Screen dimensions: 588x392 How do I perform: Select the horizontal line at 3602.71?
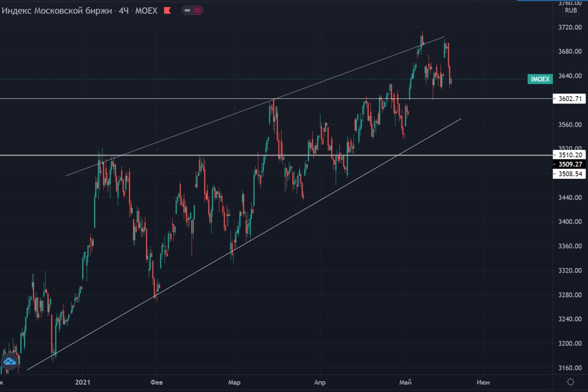(276, 98)
